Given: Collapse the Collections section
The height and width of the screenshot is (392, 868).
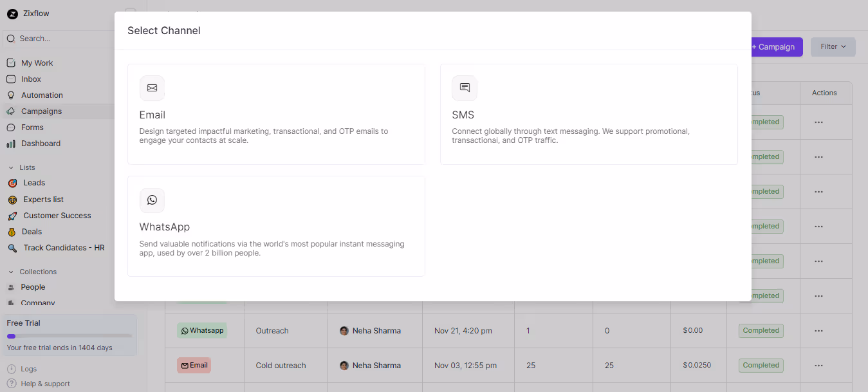Looking at the screenshot, I should [11, 272].
